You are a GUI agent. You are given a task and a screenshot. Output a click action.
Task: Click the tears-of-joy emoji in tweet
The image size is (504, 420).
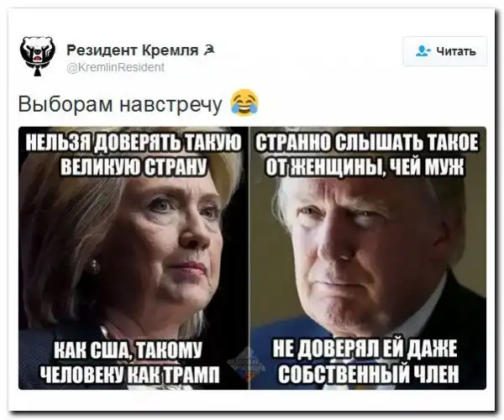245,102
